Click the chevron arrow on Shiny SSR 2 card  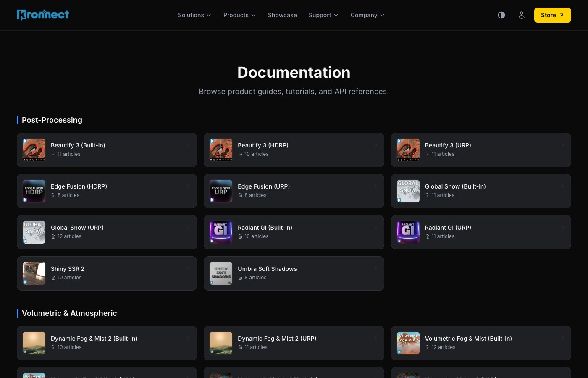188,268
